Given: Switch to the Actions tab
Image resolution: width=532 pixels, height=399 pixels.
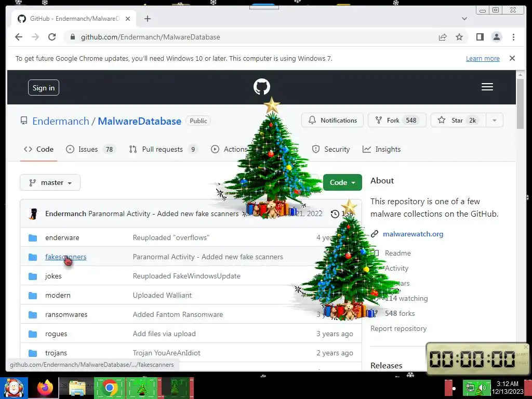Looking at the screenshot, I should coord(230,149).
